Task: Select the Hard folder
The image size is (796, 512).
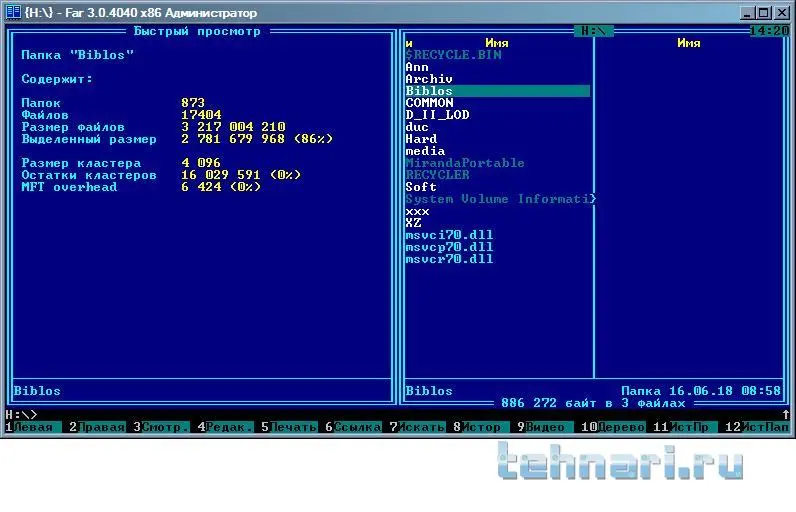Action: (x=421, y=139)
